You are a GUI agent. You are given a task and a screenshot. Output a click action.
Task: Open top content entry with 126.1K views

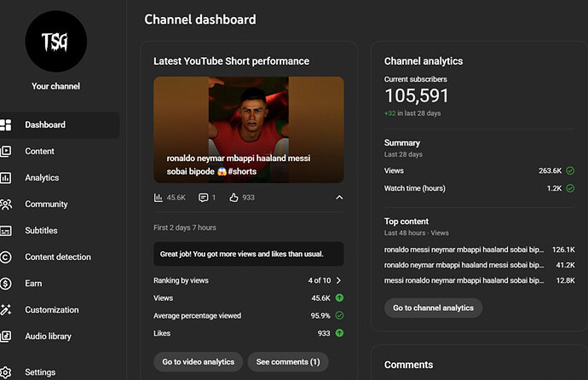[464, 250]
